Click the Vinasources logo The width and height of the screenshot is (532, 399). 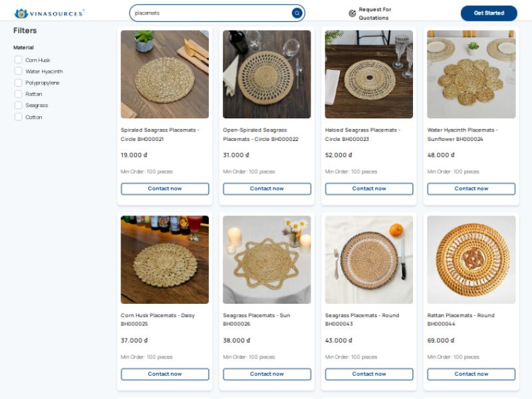point(49,13)
